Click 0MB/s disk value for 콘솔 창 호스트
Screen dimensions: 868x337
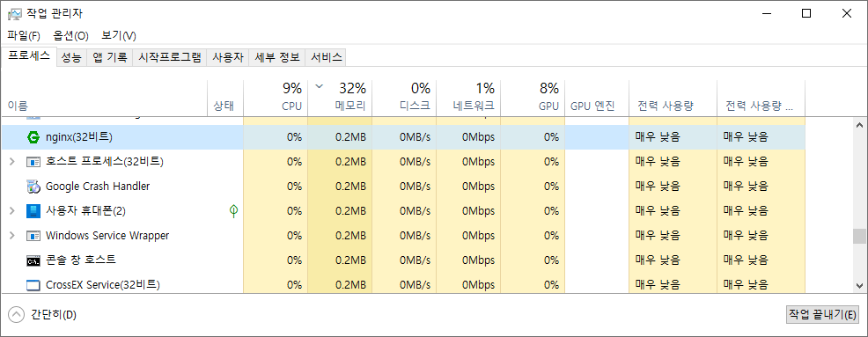(415, 260)
